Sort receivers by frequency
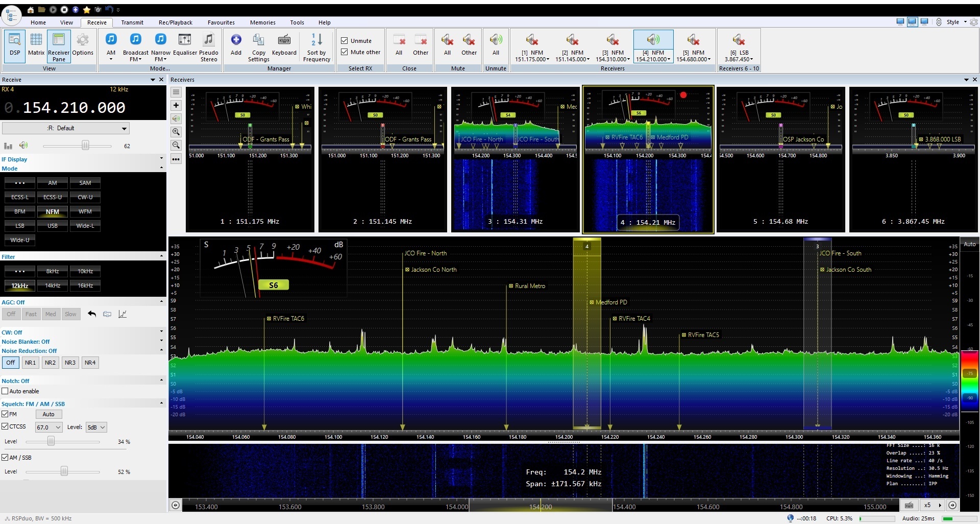Viewport: 980px width, 524px height. [316, 46]
